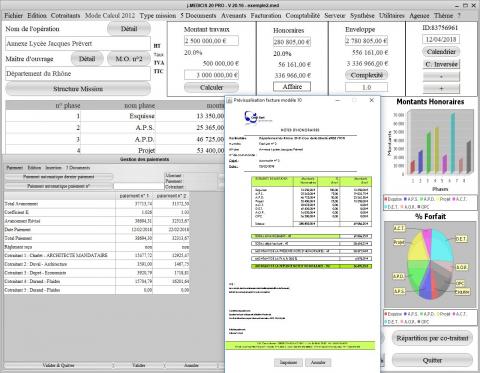Click Répartition par co-traitant button
The width and height of the screenshot is (480, 373).
[x=432, y=338]
